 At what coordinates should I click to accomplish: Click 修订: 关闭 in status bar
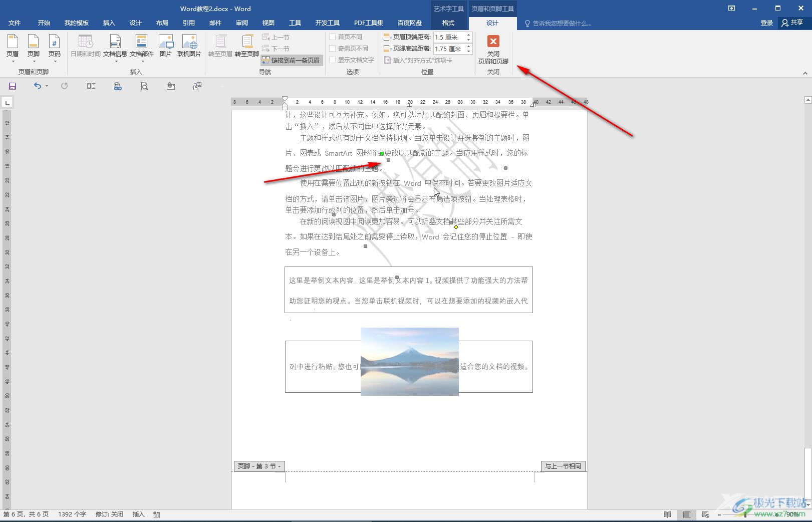(x=109, y=514)
